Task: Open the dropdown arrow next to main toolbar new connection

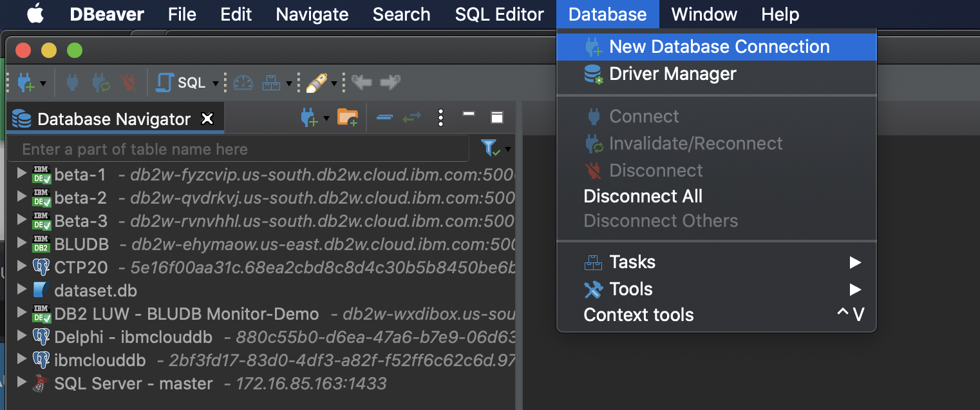Action: 43,83
